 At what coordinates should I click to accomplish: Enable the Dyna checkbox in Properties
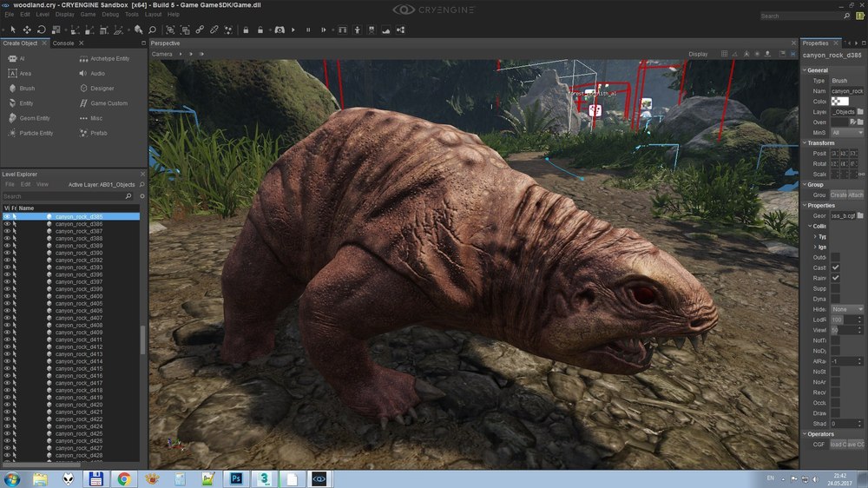(835, 299)
